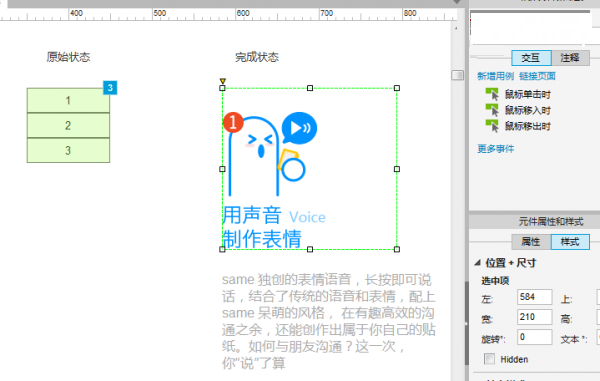The height and width of the screenshot is (381, 600).
Task: Click the red number 1 badge
Action: pyautogui.click(x=233, y=122)
